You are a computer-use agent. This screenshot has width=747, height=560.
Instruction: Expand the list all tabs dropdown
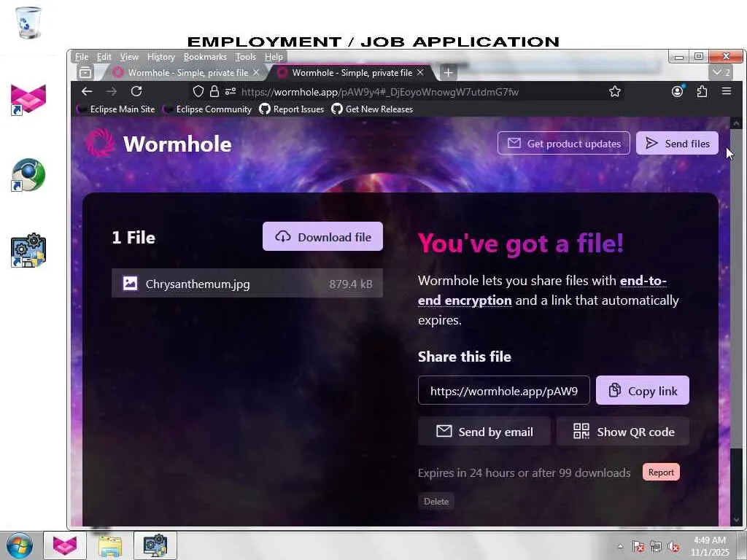tap(721, 72)
